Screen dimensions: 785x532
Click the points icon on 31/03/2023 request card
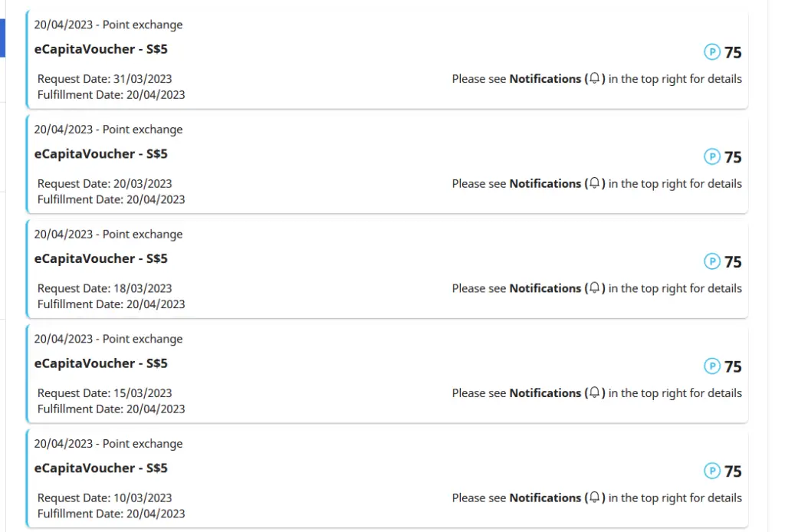(x=711, y=51)
